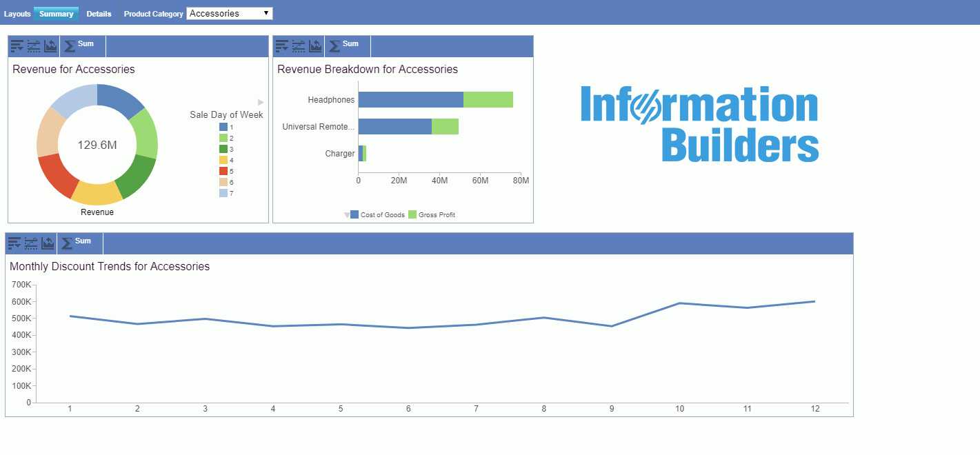Click chart/rollup icon in Monthly Discount Trends toolbar
The height and width of the screenshot is (455, 980).
31,243
